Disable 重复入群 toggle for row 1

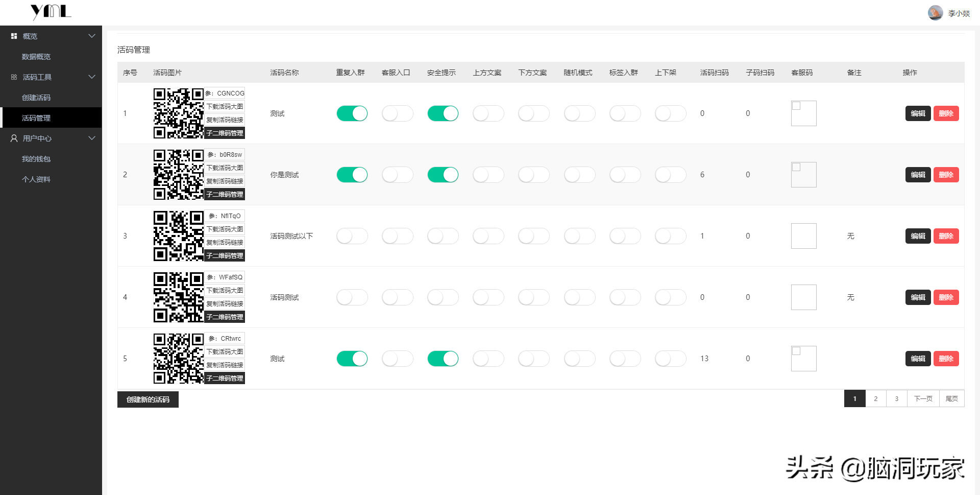[352, 113]
